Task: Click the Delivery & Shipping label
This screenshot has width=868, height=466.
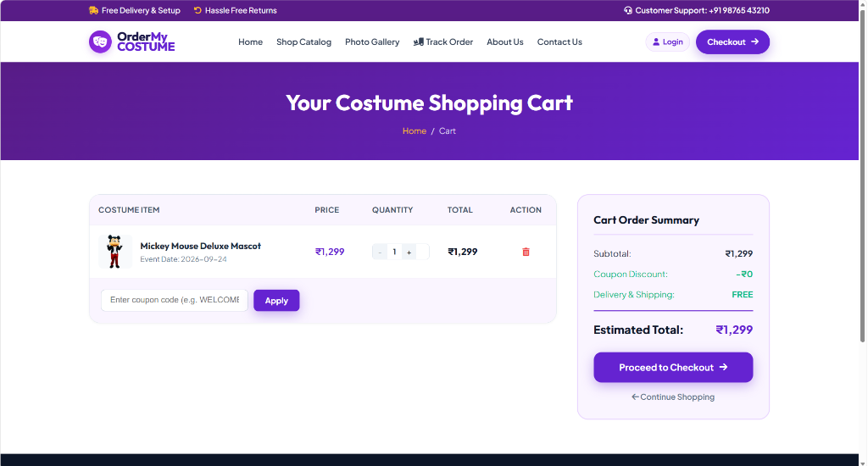Action: 634,295
